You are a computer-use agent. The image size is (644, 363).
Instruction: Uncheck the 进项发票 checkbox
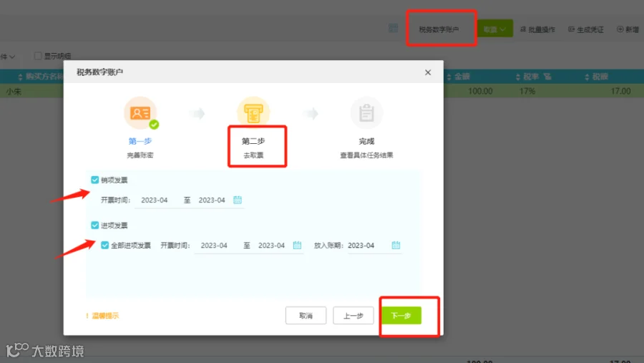pos(95,226)
